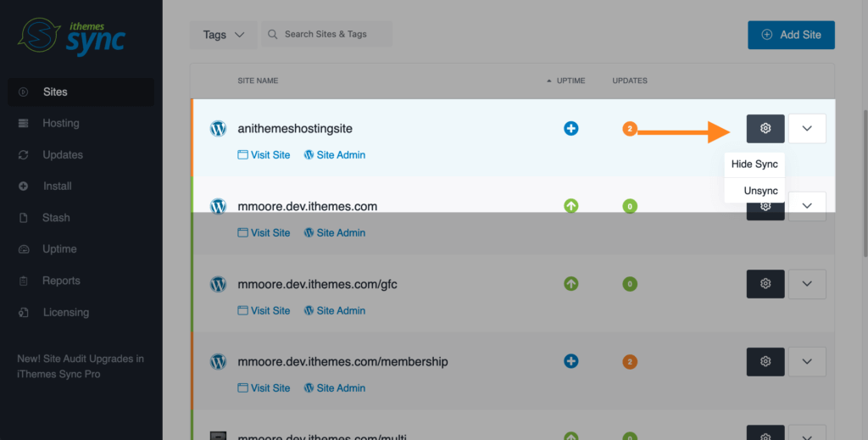Open Stash in the sidebar
The image size is (868, 440).
[x=56, y=218]
